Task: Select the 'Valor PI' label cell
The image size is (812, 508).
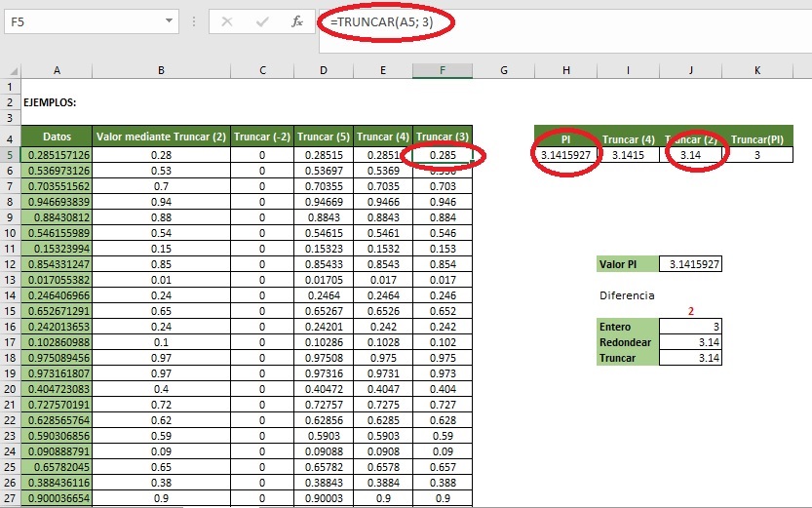Action: [627, 264]
